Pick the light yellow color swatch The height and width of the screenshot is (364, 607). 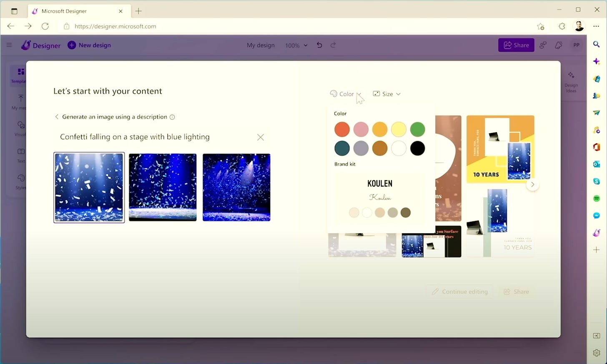399,129
